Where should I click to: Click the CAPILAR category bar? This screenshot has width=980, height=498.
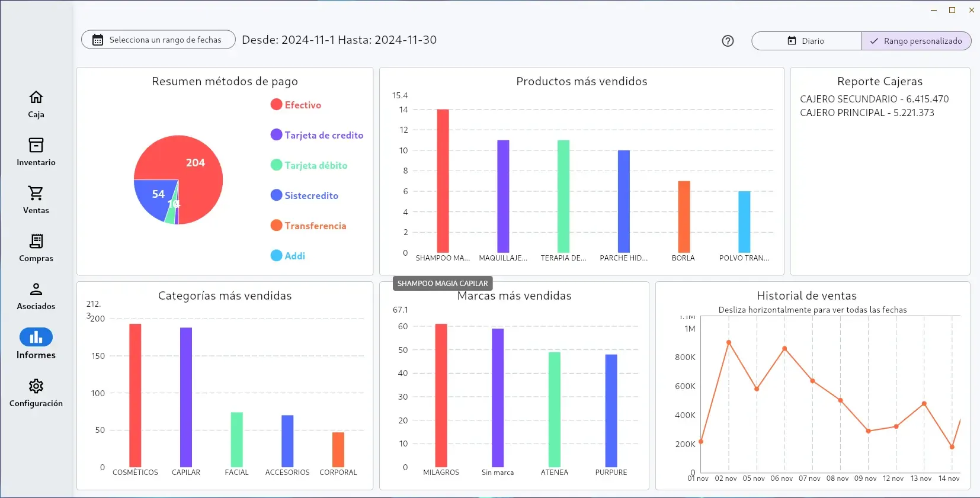click(x=186, y=397)
